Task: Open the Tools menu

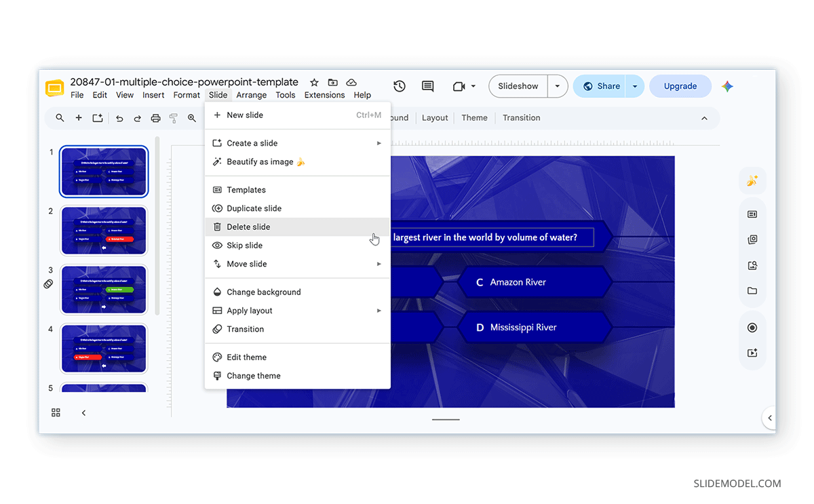Action: coord(286,95)
